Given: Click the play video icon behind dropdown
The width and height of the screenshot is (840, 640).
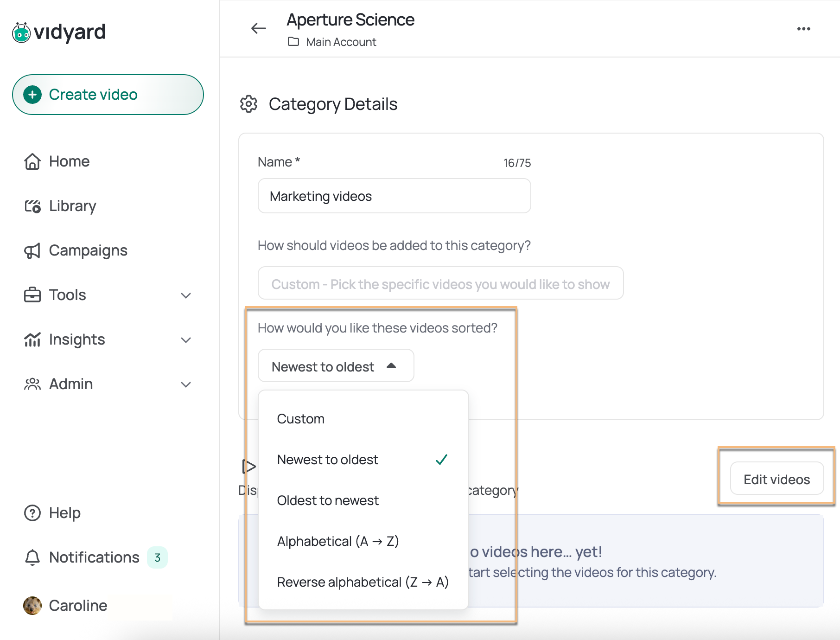Looking at the screenshot, I should click(249, 467).
